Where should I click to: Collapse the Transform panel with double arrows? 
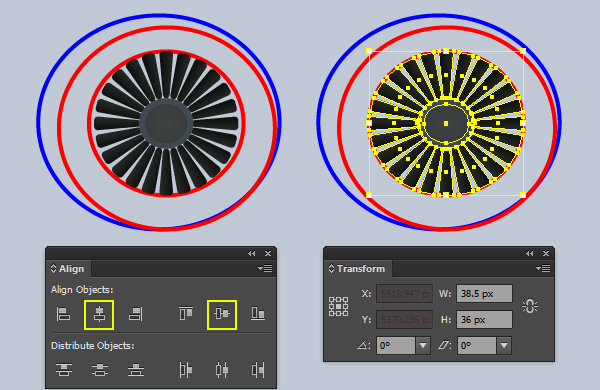pos(530,253)
